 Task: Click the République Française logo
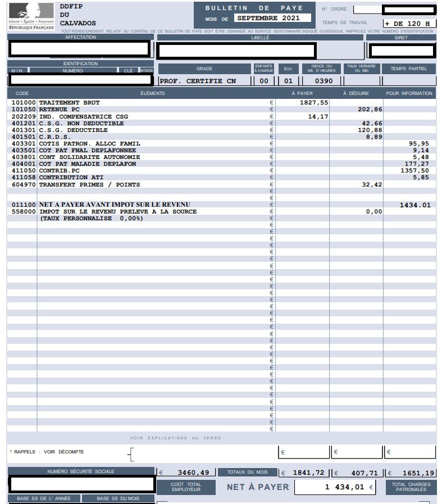(31, 16)
